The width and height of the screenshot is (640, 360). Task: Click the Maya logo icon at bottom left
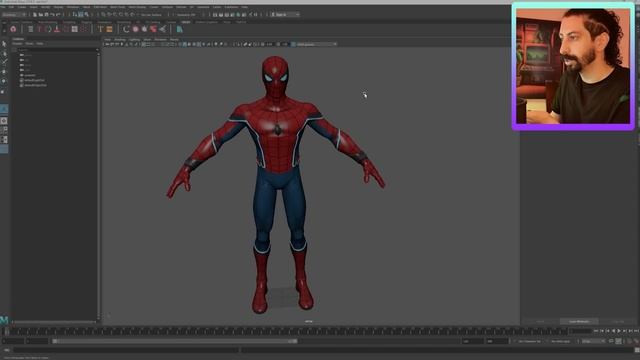[x=4, y=320]
